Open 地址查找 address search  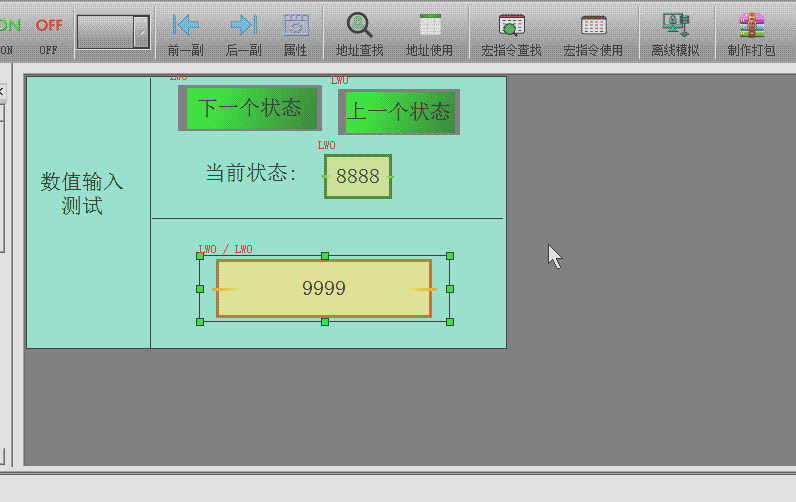pos(359,26)
